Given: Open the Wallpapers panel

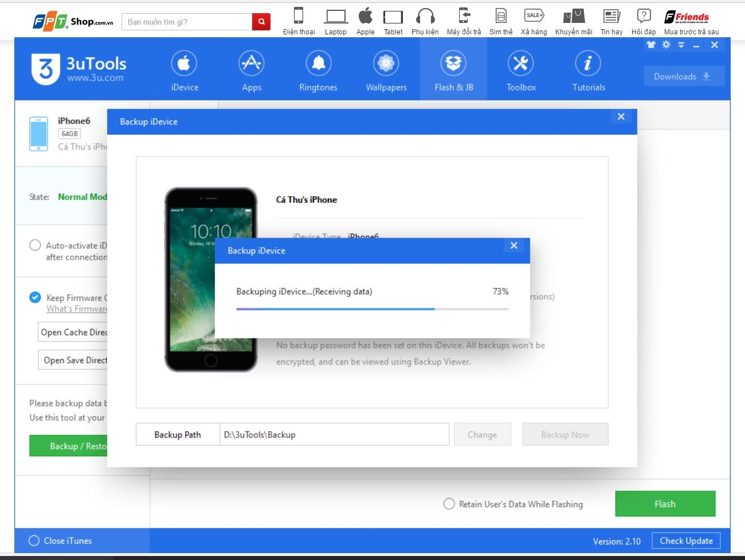Looking at the screenshot, I should click(385, 70).
